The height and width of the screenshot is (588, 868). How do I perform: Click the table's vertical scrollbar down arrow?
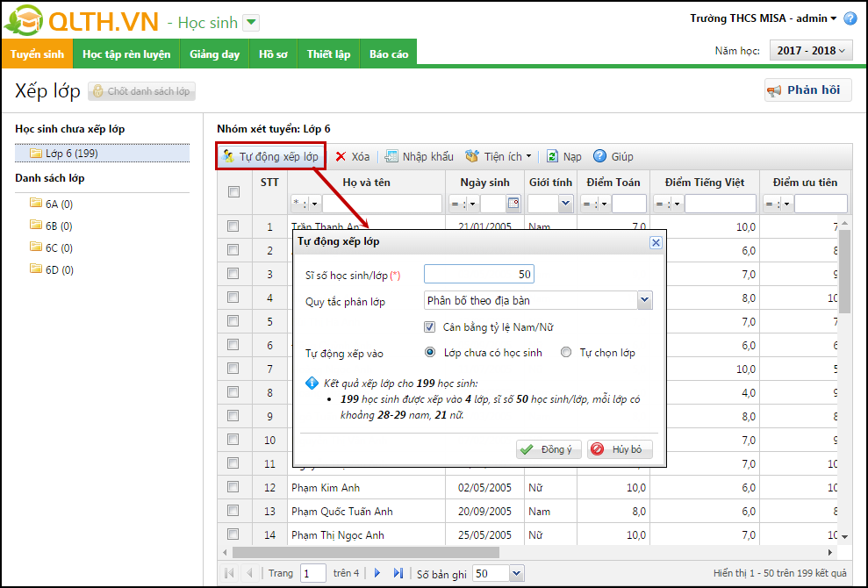[x=844, y=536]
